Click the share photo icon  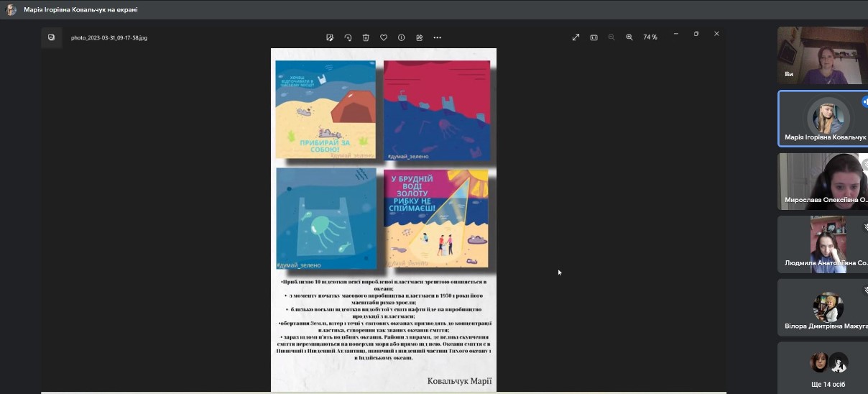[420, 37]
